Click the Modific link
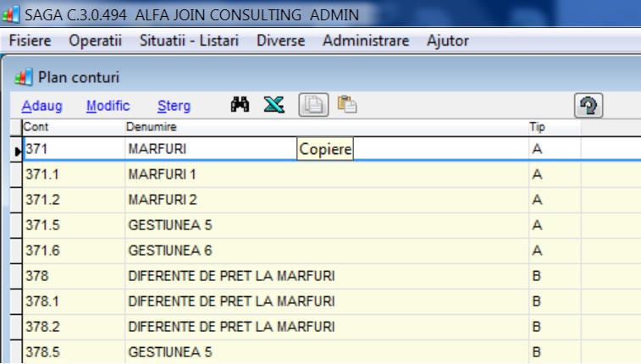The width and height of the screenshot is (641, 364). (x=108, y=106)
